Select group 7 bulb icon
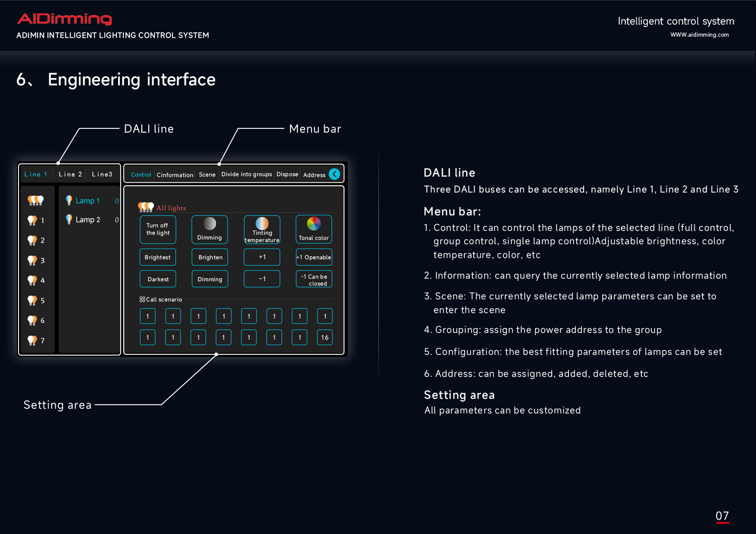Image resolution: width=756 pixels, height=534 pixels. pos(32,340)
